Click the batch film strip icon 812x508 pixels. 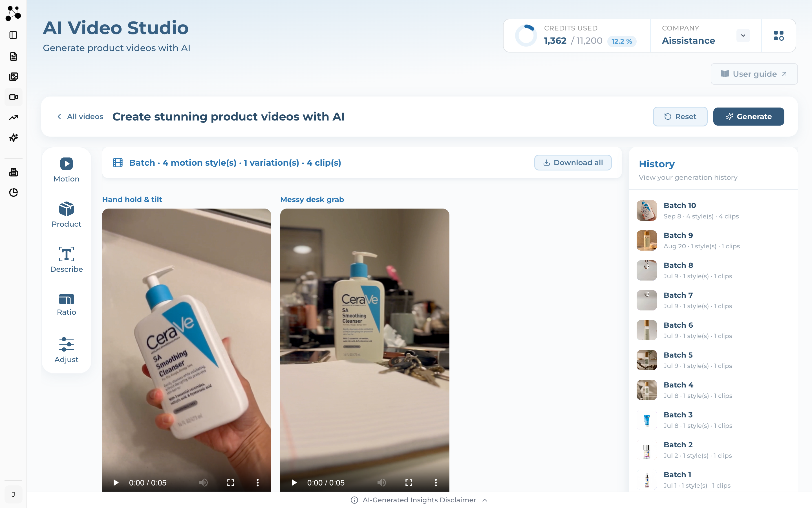(x=118, y=163)
